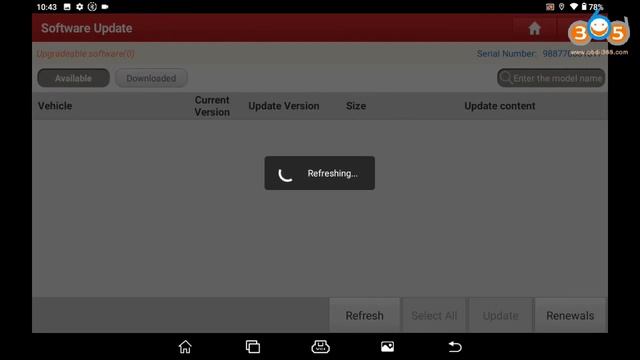The image size is (640, 360).
Task: Go to home via header house icon
Action: coord(534,29)
